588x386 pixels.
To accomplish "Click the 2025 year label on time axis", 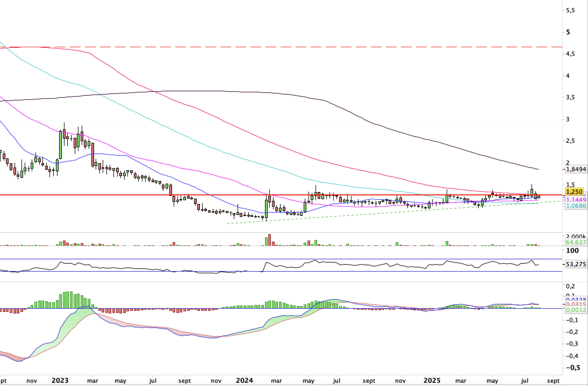I will coord(432,381).
